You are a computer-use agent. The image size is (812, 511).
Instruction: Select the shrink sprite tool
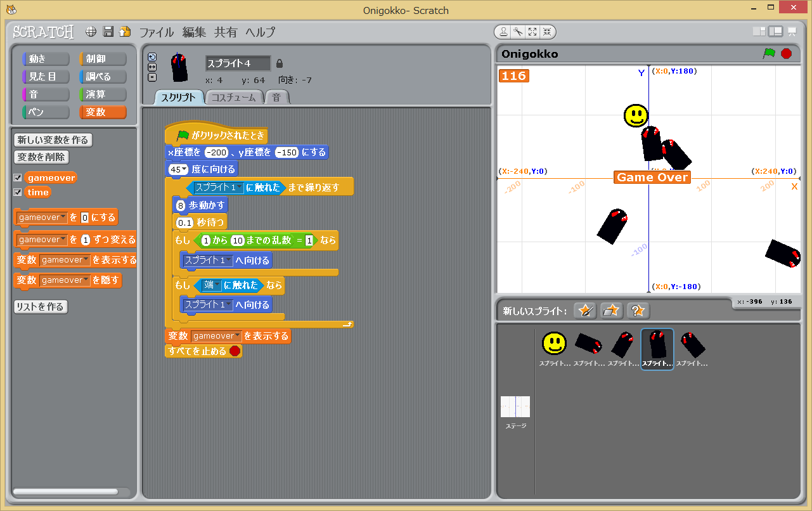click(x=547, y=32)
